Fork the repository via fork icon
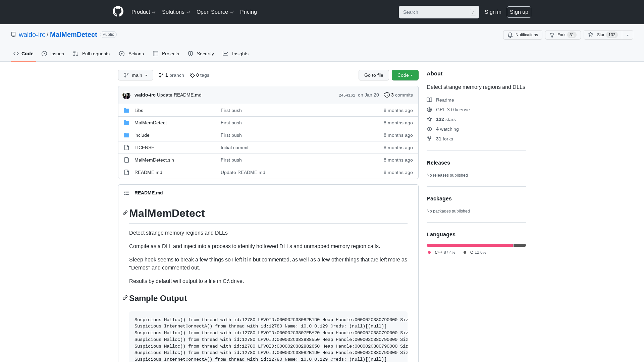 click(x=552, y=35)
